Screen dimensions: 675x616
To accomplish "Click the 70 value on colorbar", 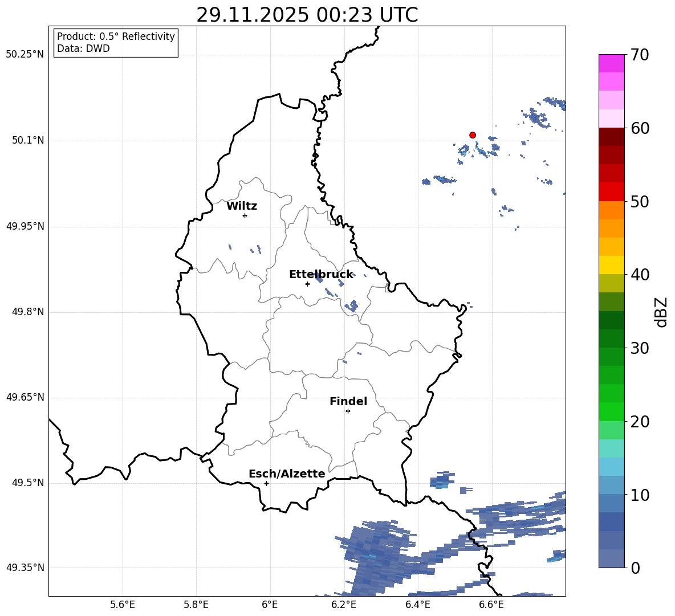I will [x=640, y=55].
